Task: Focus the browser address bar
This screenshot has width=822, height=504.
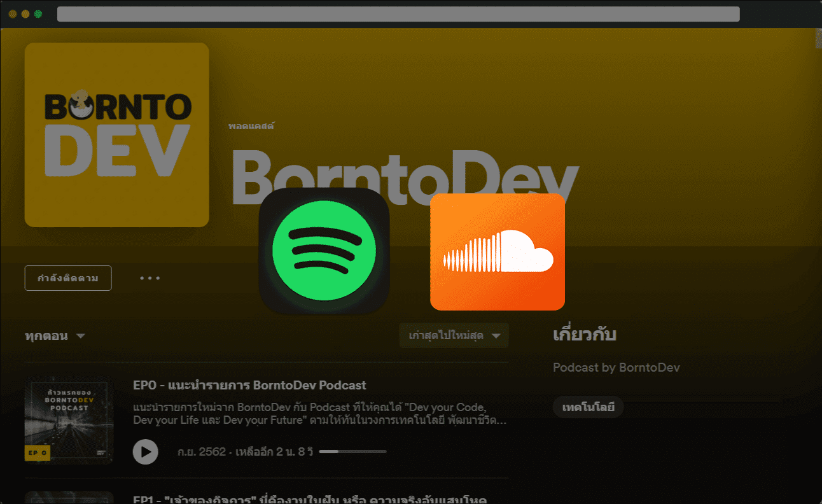Action: 398,14
